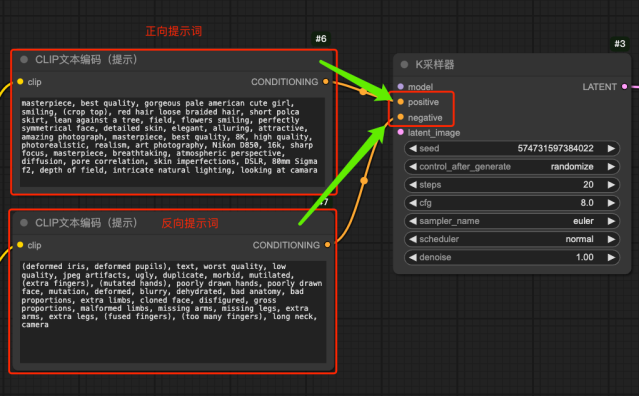Click the positive input socket on K采样器
This screenshot has height=396, width=639.
[401, 101]
